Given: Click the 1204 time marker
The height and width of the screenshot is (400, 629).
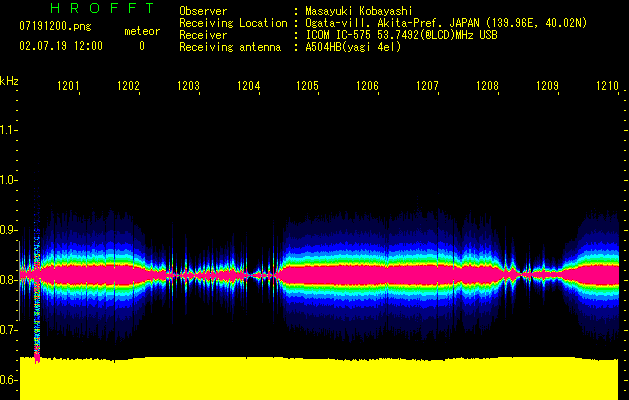Looking at the screenshot, I should coord(248,86).
